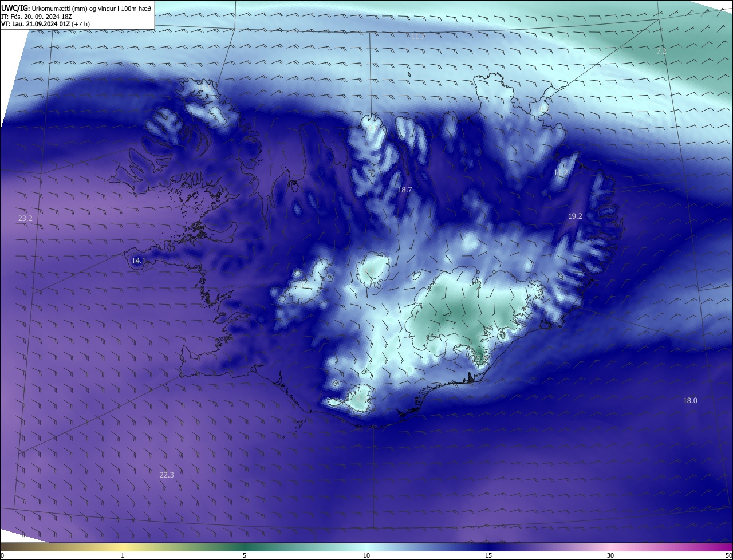Click the map value label 7.2

[661, 51]
